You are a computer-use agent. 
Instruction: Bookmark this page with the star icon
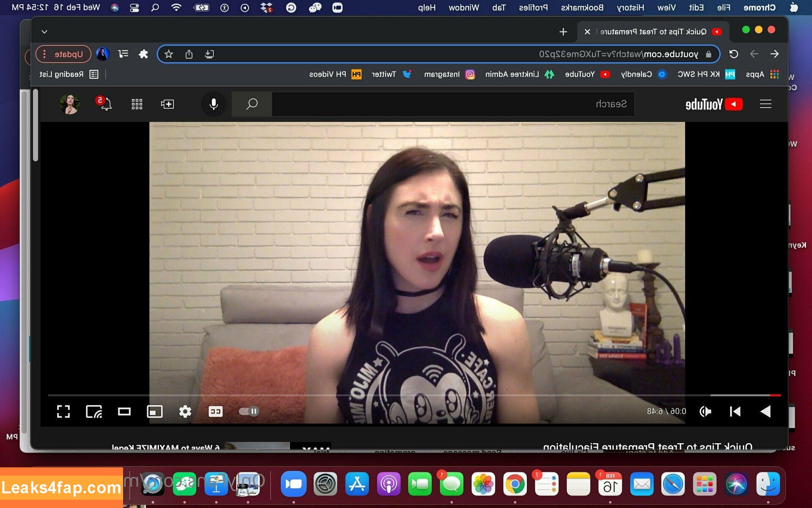(x=169, y=54)
